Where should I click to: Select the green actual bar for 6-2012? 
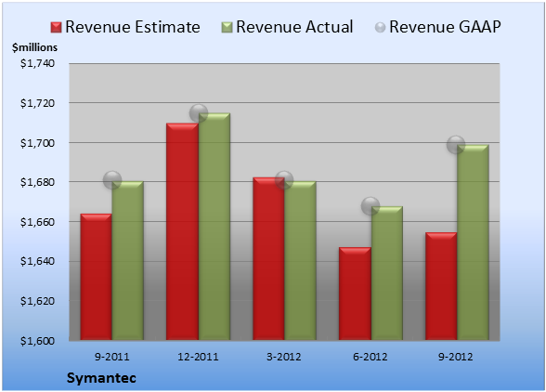tap(387, 273)
